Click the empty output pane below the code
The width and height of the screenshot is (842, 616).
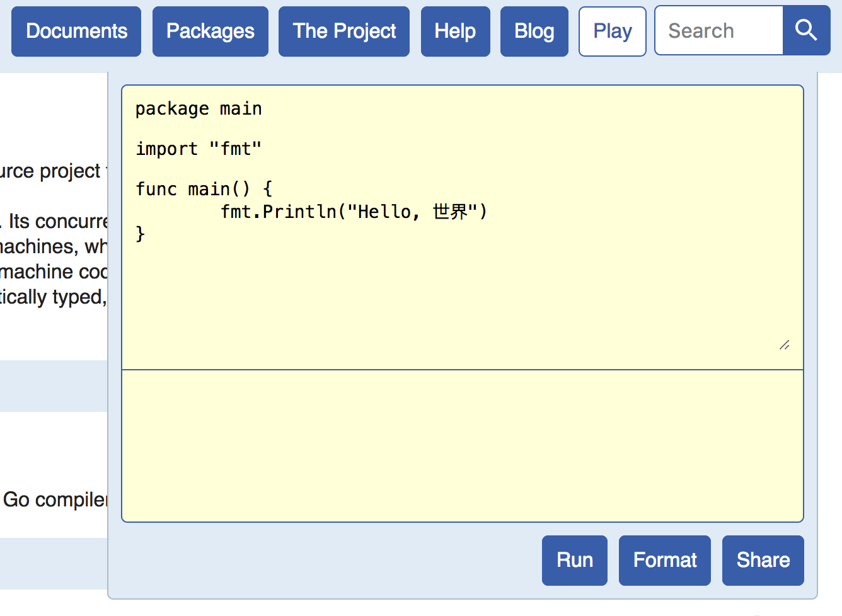click(x=462, y=445)
